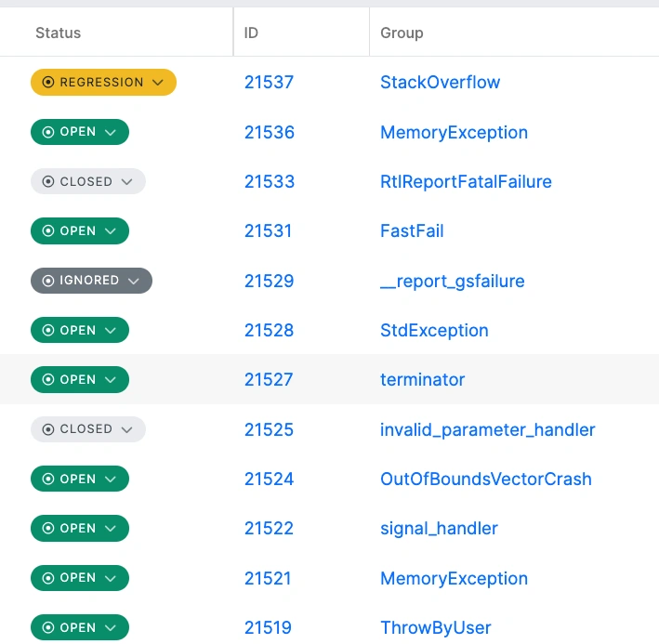Open the OPEN status dropdown for 21519
Image resolution: width=659 pixels, height=644 pixels.
80,627
